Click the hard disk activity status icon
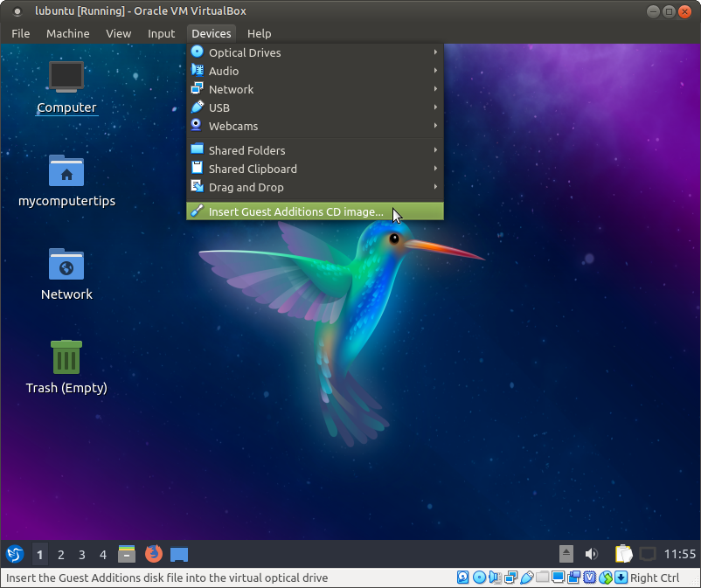Viewport: 701px width, 588px height. click(462, 578)
